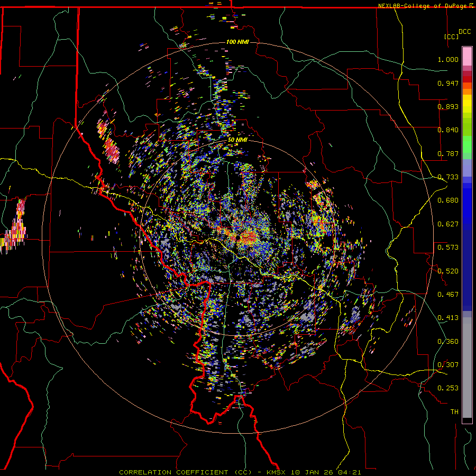476x476 pixels.
Task: Click the 0.733 scale value
Action: [448, 177]
